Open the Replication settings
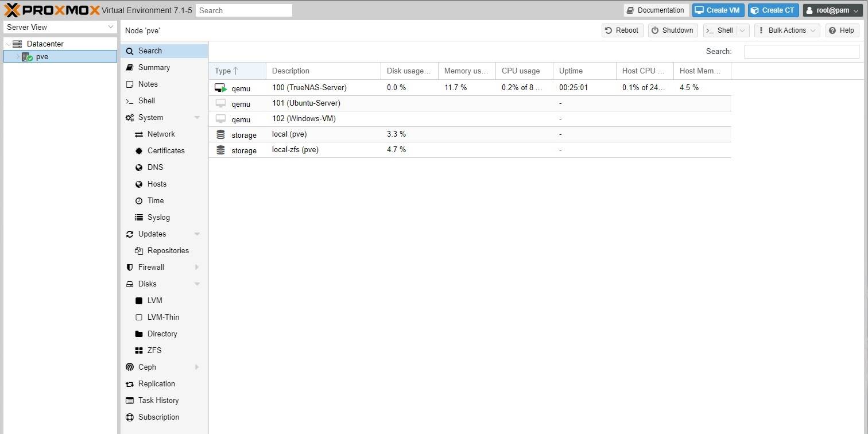This screenshot has height=434, width=868. tap(156, 383)
